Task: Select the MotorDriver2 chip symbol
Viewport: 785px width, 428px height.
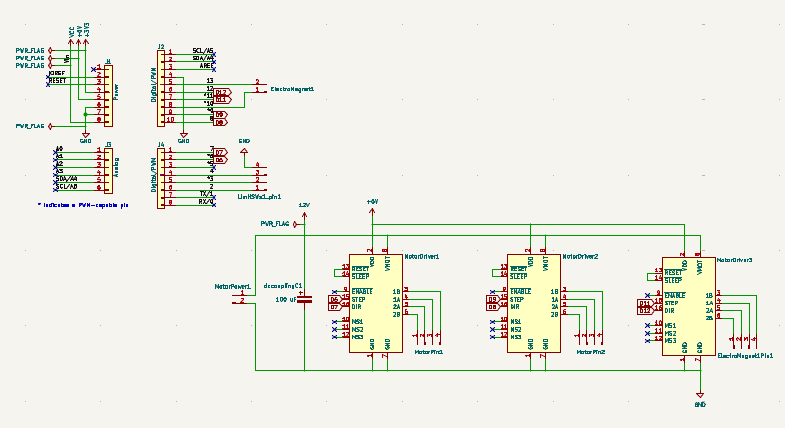Action: [536, 303]
